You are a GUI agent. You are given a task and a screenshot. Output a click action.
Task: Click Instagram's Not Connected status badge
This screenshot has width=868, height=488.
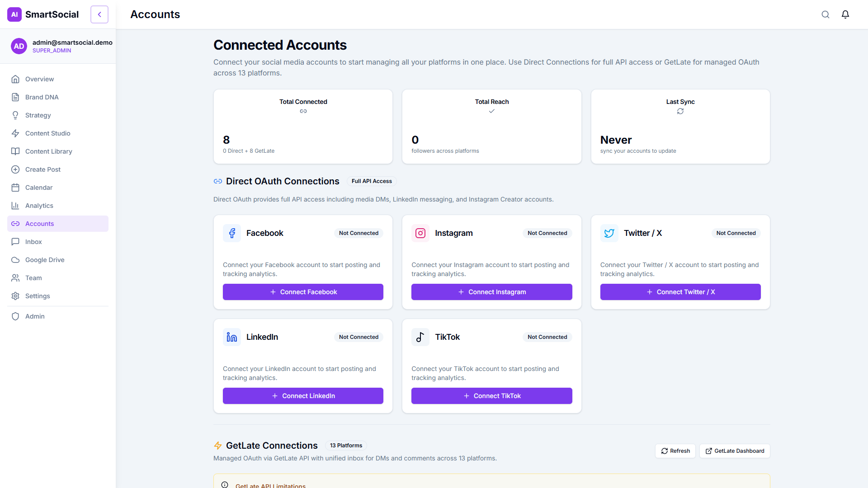tap(547, 233)
